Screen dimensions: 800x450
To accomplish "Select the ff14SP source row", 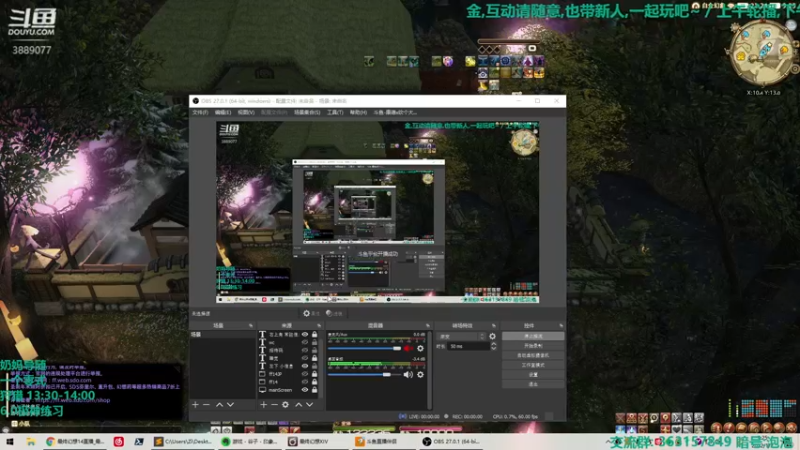I will click(289, 374).
